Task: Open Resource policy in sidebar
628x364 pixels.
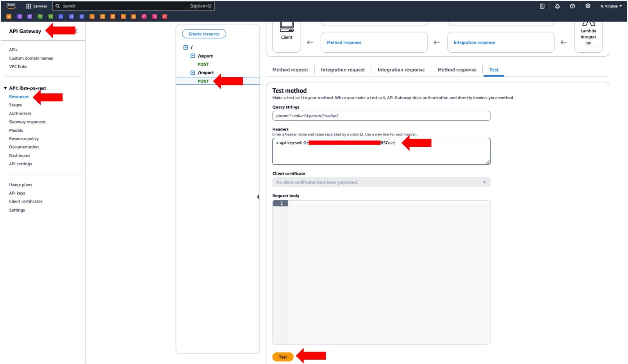Action: tap(24, 139)
